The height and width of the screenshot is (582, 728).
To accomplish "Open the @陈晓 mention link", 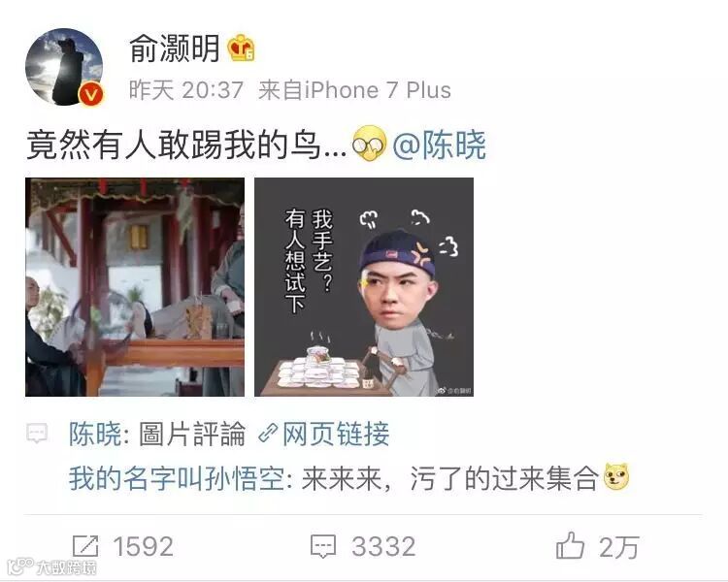I will (x=439, y=145).
